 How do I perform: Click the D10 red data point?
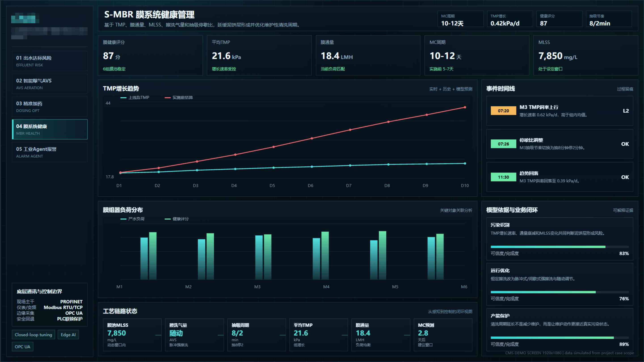(x=465, y=107)
